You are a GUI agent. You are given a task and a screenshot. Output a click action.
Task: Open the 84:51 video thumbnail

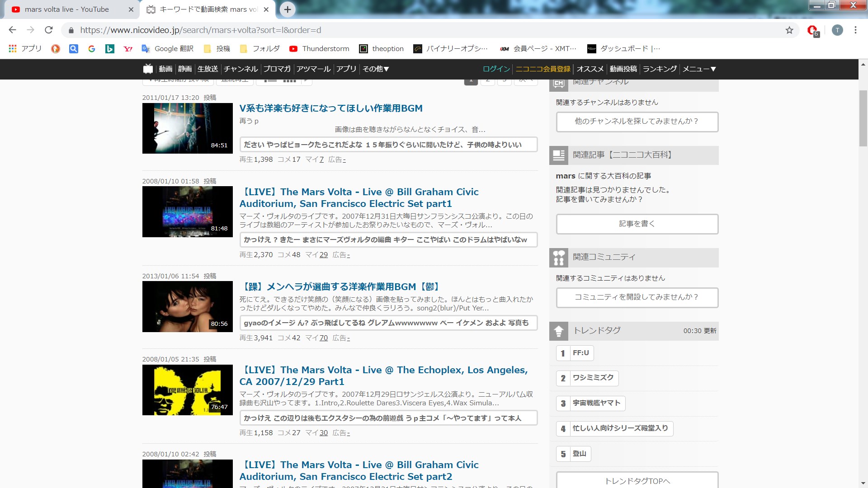coord(188,128)
